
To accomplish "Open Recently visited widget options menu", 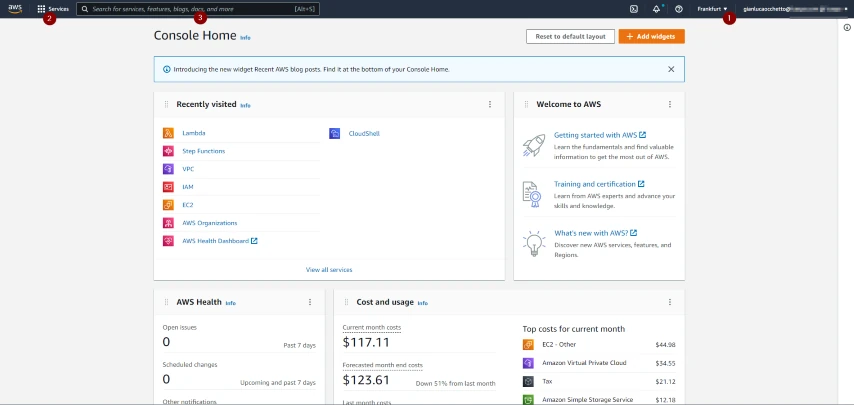I will pos(489,104).
